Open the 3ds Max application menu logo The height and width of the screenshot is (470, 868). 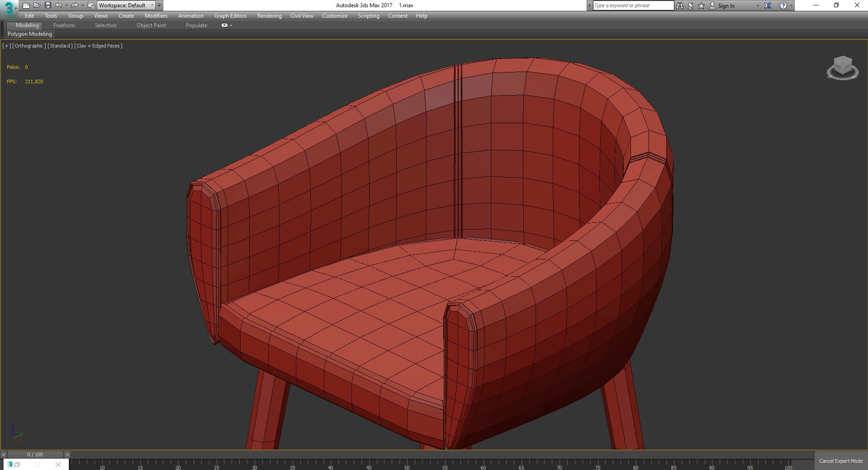(x=9, y=9)
